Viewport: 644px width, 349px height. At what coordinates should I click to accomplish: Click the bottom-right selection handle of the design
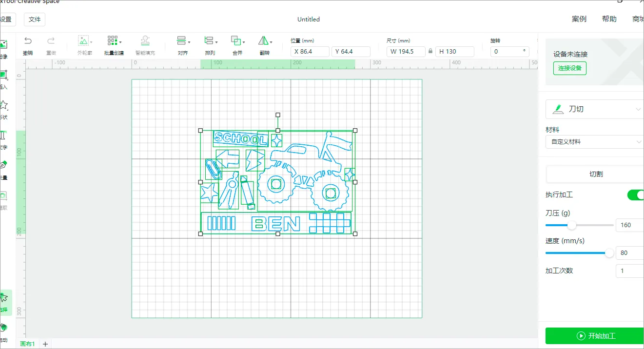[355, 234]
